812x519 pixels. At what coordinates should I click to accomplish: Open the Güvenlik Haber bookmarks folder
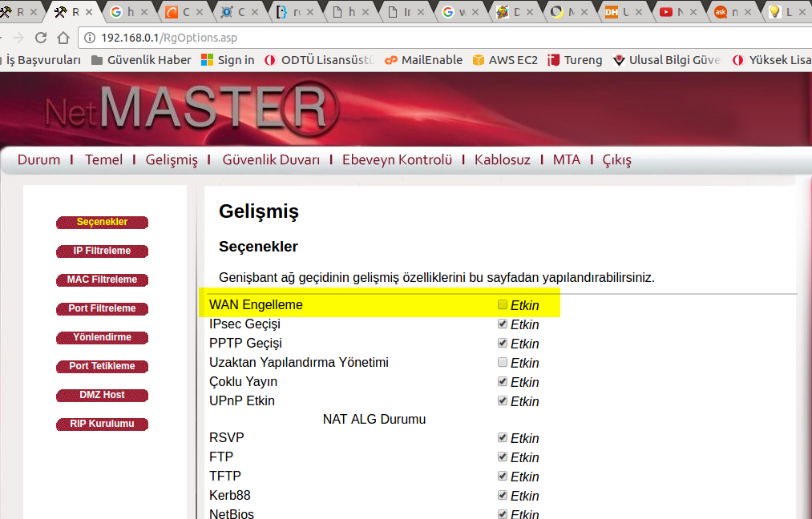point(141,60)
